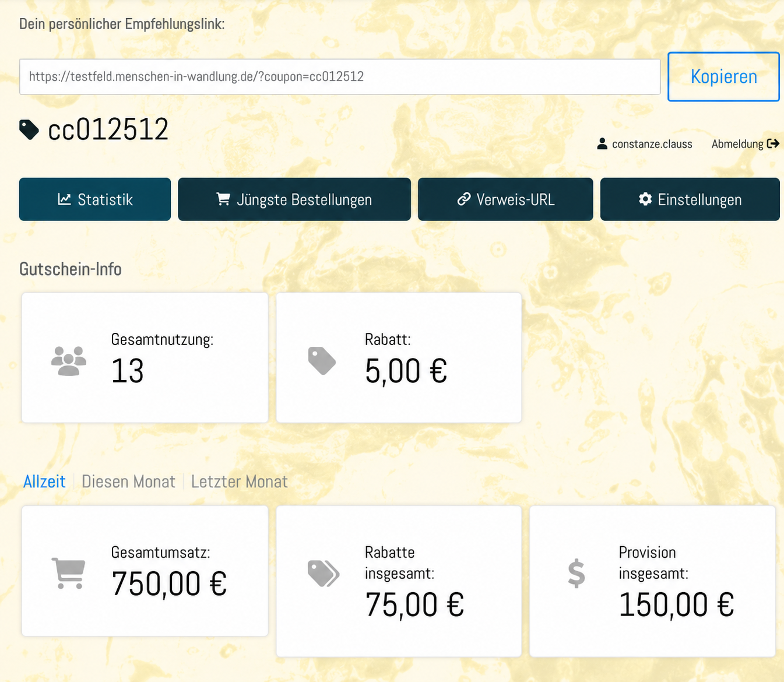Click the Provision insgesamt value 150,00 €
Screen dimensions: 784x682
coord(676,604)
